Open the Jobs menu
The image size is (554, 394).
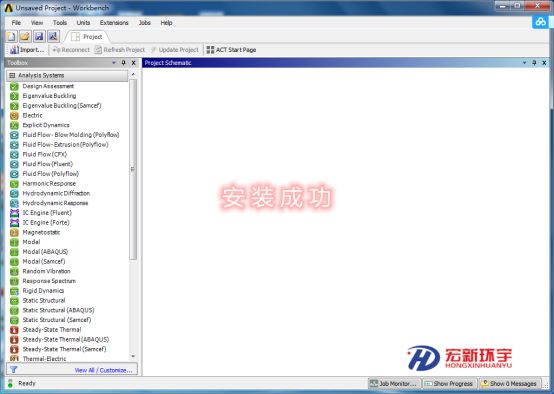point(145,23)
